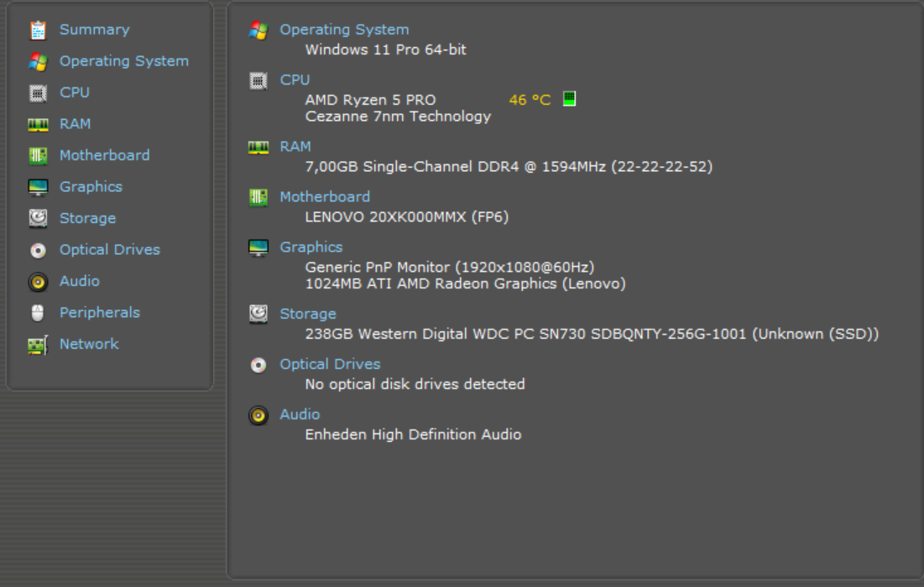The width and height of the screenshot is (924, 587).
Task: Click the Audio heading link in summary panel
Action: [x=300, y=414]
